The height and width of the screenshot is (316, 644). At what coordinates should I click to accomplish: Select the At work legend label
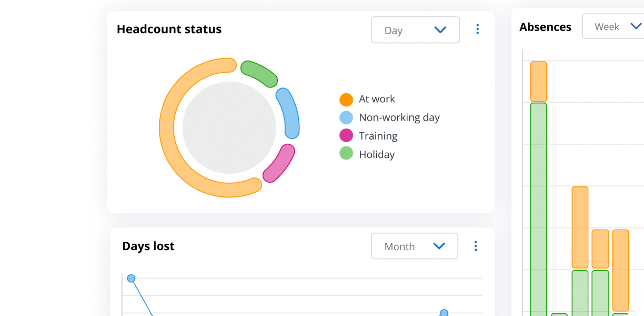(377, 99)
